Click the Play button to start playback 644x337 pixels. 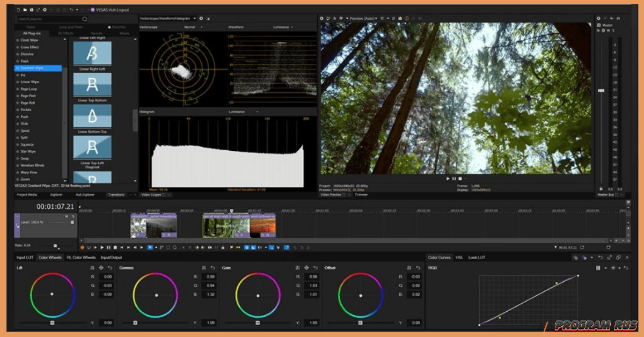coord(102,247)
